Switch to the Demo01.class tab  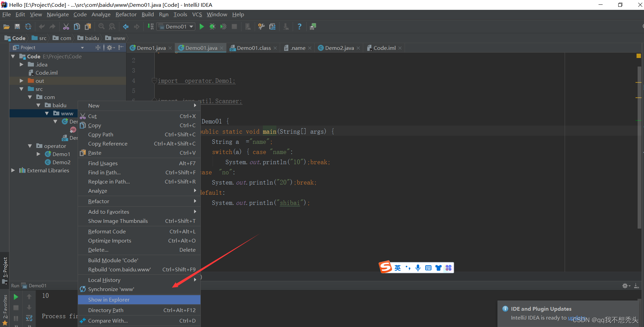pyautogui.click(x=254, y=48)
